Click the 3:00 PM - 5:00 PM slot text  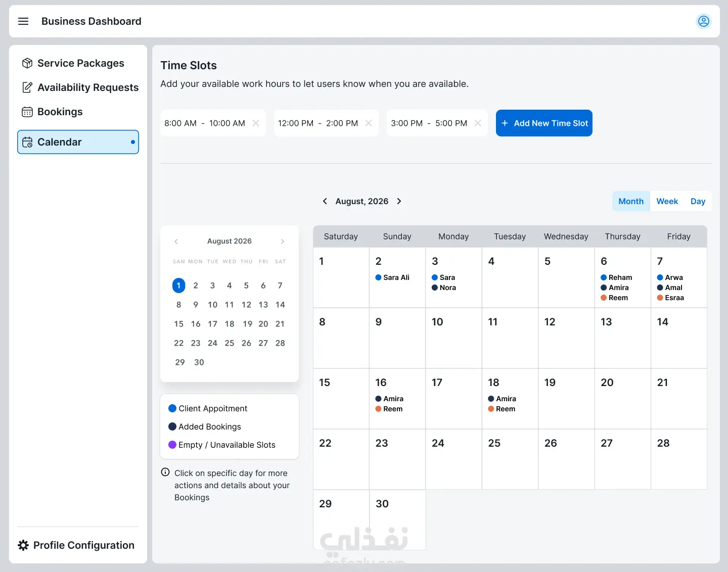pos(429,123)
